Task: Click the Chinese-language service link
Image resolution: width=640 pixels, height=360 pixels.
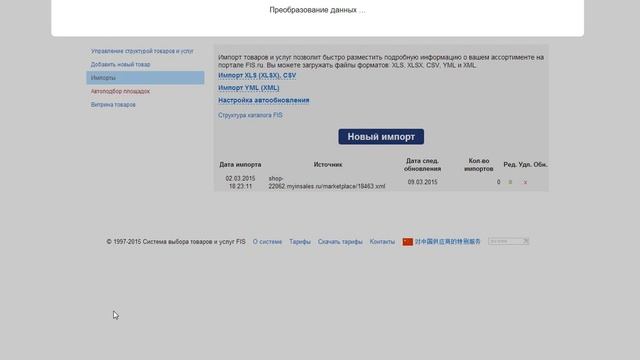Action: pyautogui.click(x=448, y=242)
